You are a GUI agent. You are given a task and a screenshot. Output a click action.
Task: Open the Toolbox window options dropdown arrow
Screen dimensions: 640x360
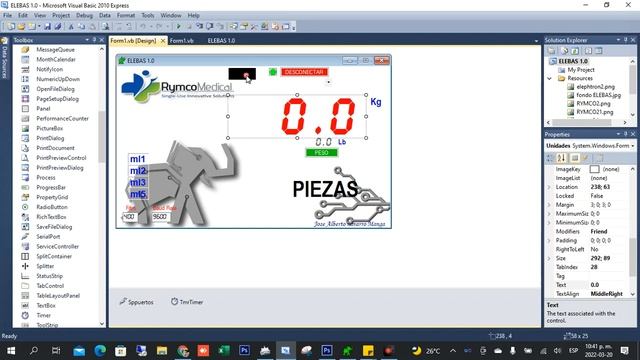(x=87, y=40)
